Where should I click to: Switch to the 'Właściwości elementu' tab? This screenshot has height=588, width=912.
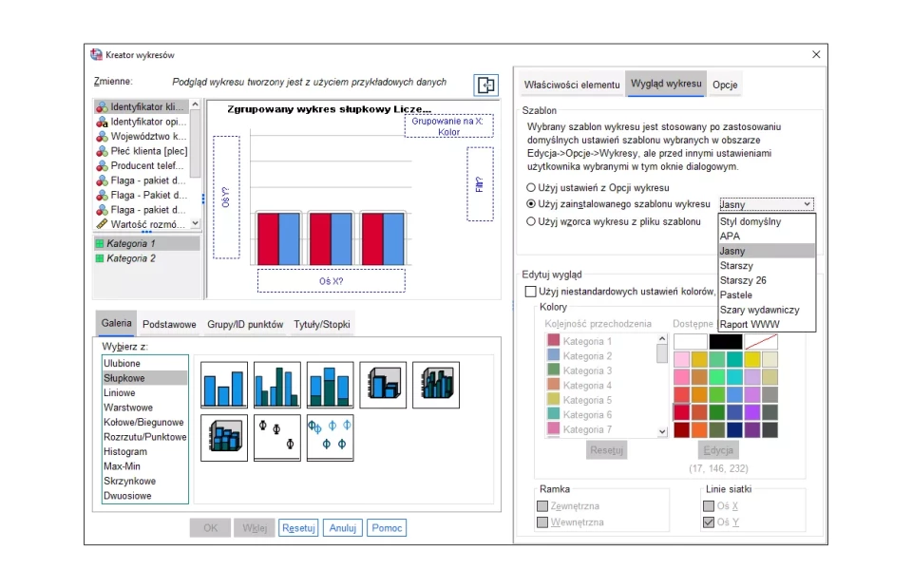click(572, 85)
